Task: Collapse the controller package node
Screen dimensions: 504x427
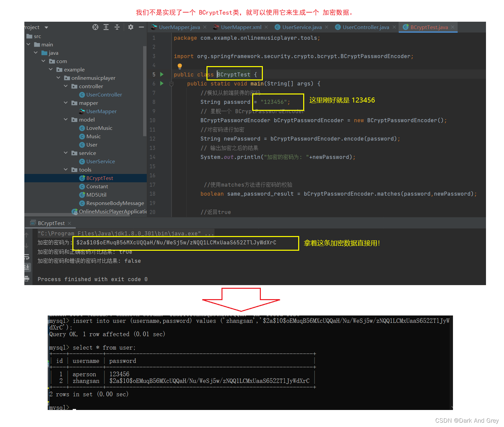Action: coord(66,86)
